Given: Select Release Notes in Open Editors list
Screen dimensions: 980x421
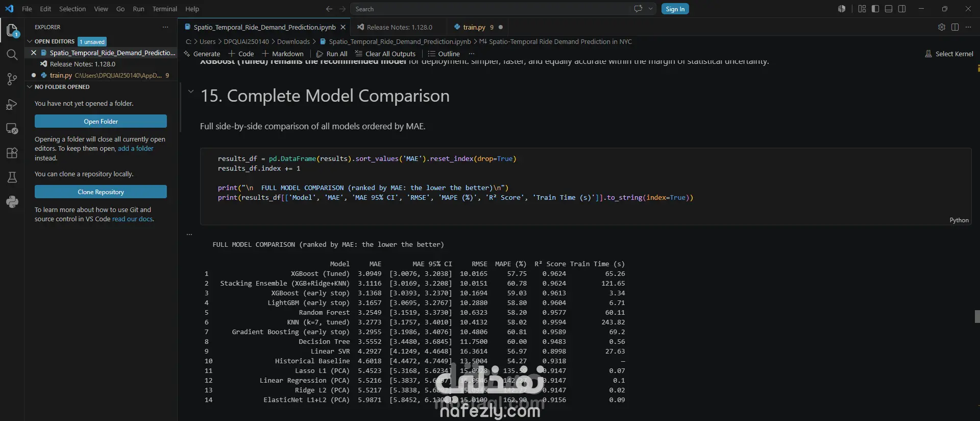Looking at the screenshot, I should 101,64.
